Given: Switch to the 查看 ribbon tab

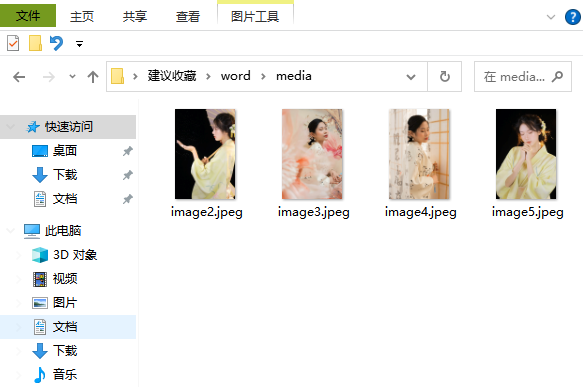Looking at the screenshot, I should point(187,16).
